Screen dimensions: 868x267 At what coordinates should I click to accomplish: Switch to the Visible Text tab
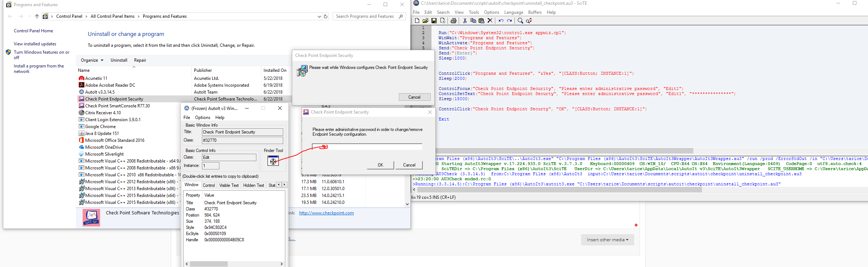point(229,185)
